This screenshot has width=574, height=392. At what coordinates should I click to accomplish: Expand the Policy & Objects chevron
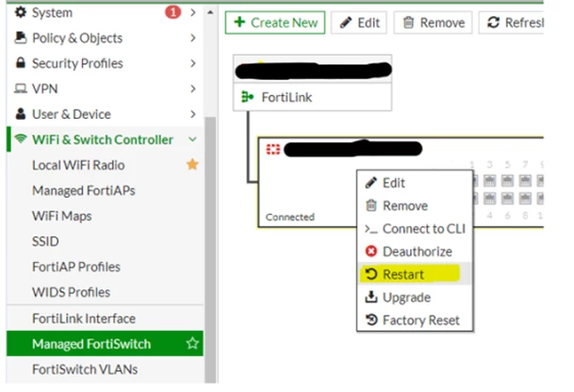(x=193, y=38)
